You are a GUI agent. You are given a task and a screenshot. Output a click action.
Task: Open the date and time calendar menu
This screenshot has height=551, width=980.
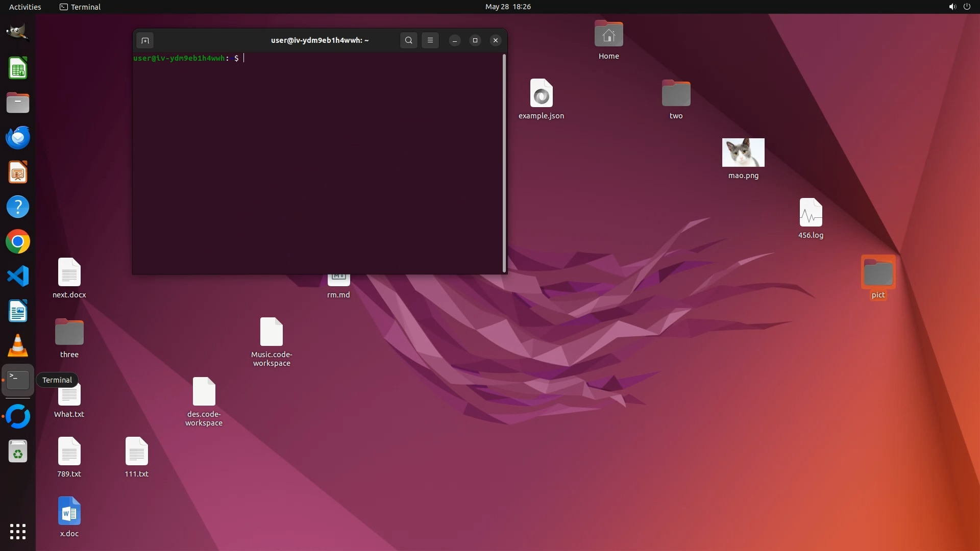click(507, 7)
